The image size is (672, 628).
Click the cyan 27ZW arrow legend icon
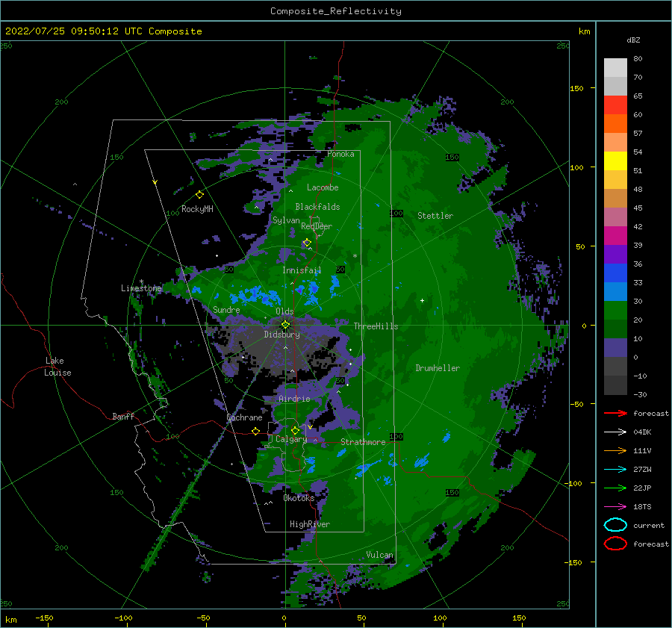(615, 470)
